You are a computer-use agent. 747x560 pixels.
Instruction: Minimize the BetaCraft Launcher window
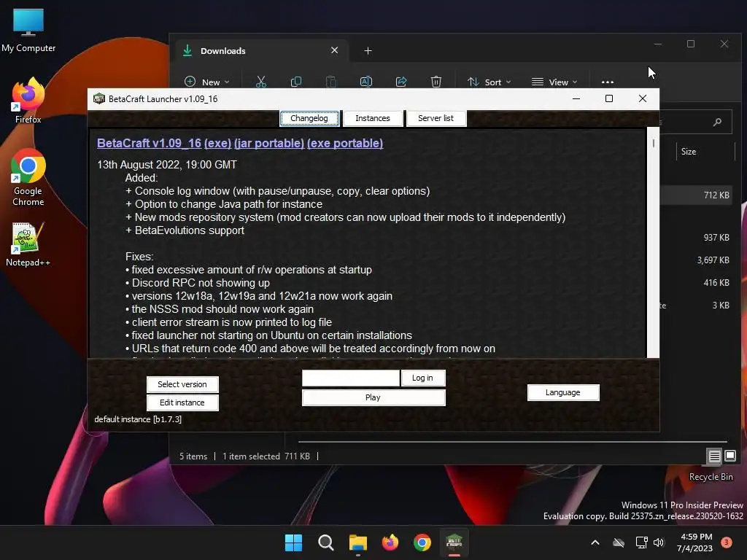(x=576, y=98)
